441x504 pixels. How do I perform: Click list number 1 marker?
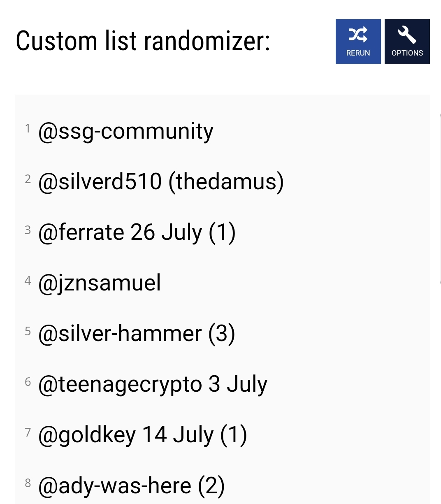point(28,128)
